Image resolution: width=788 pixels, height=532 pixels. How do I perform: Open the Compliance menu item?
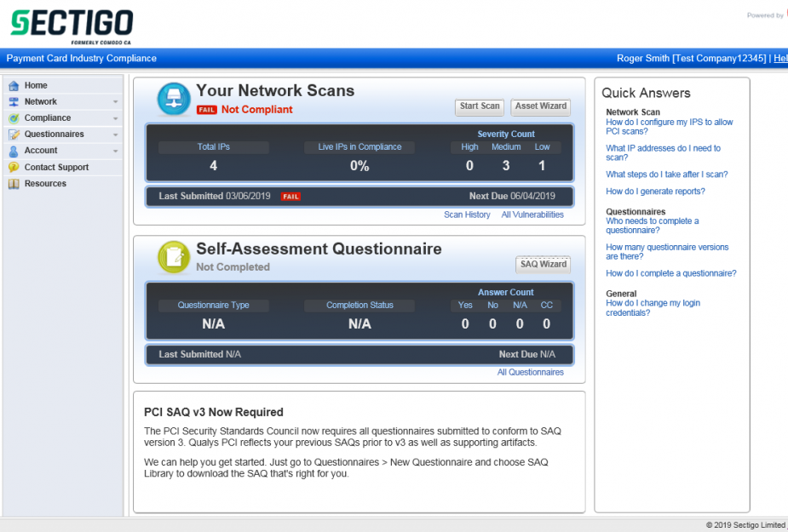coord(63,117)
